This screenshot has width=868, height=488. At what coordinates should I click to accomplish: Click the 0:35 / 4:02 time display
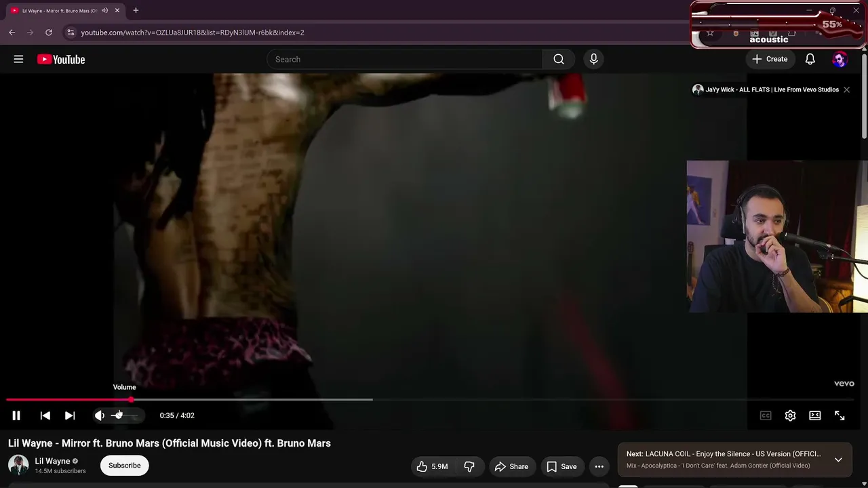[x=177, y=415]
